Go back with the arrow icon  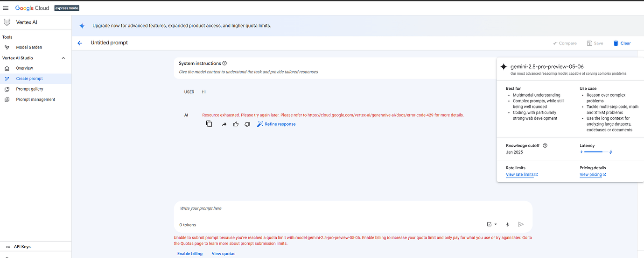pyautogui.click(x=80, y=43)
